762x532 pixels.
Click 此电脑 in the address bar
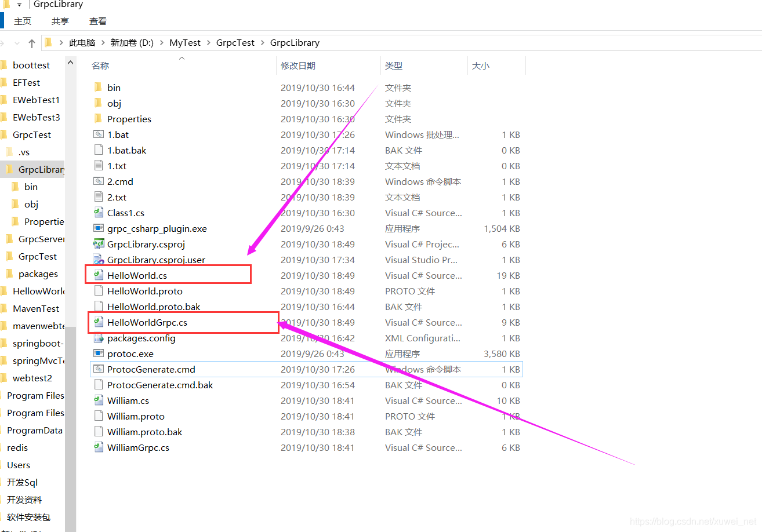(82, 43)
